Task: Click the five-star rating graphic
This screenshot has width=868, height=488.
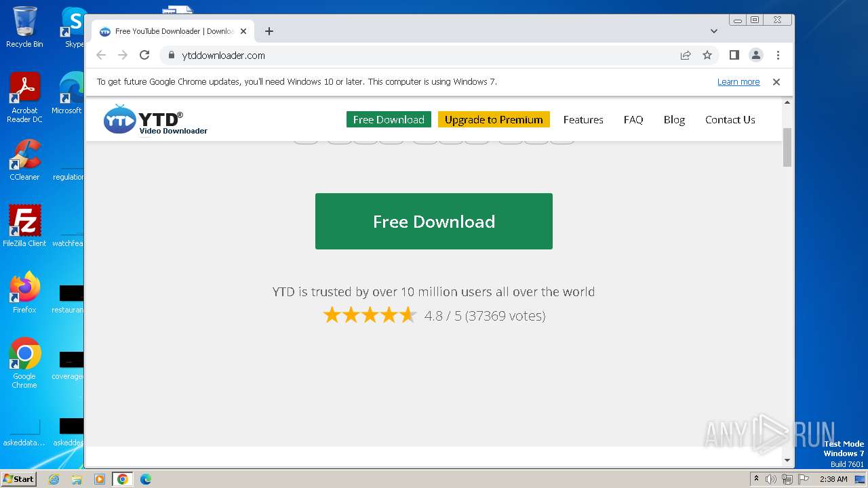Action: (370, 315)
